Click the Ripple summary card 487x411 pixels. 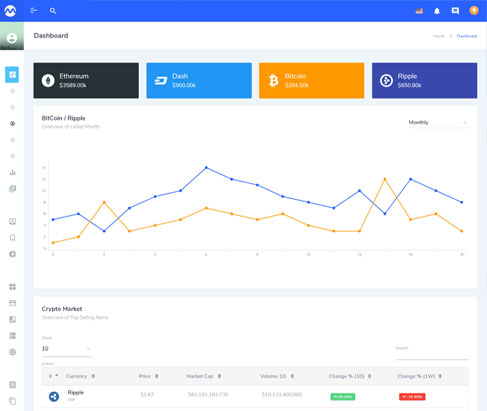424,80
